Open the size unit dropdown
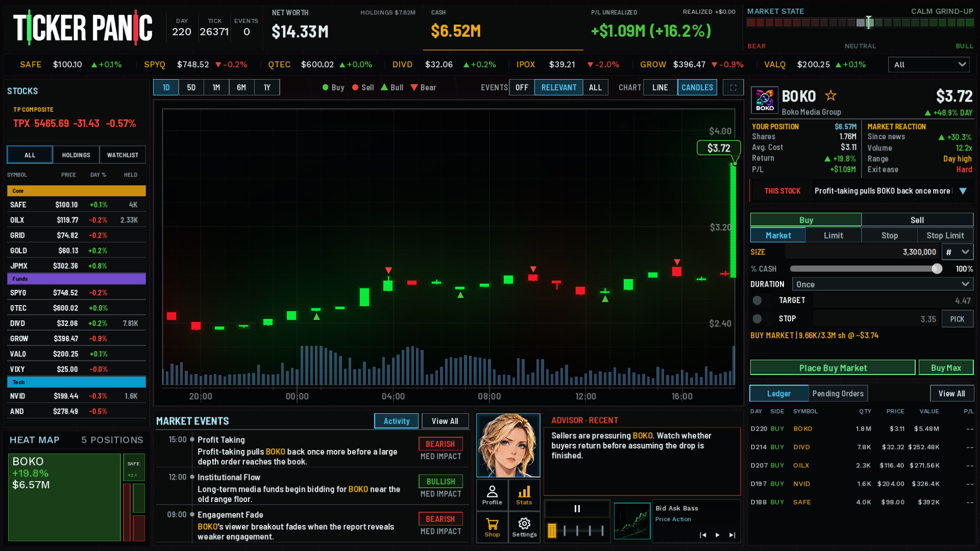The image size is (980, 551). coord(958,252)
